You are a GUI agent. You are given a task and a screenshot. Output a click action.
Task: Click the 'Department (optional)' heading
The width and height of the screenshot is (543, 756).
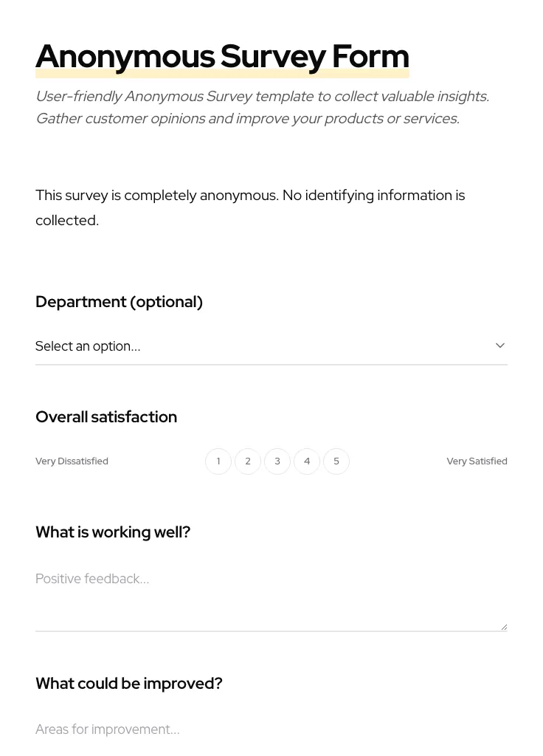click(119, 301)
